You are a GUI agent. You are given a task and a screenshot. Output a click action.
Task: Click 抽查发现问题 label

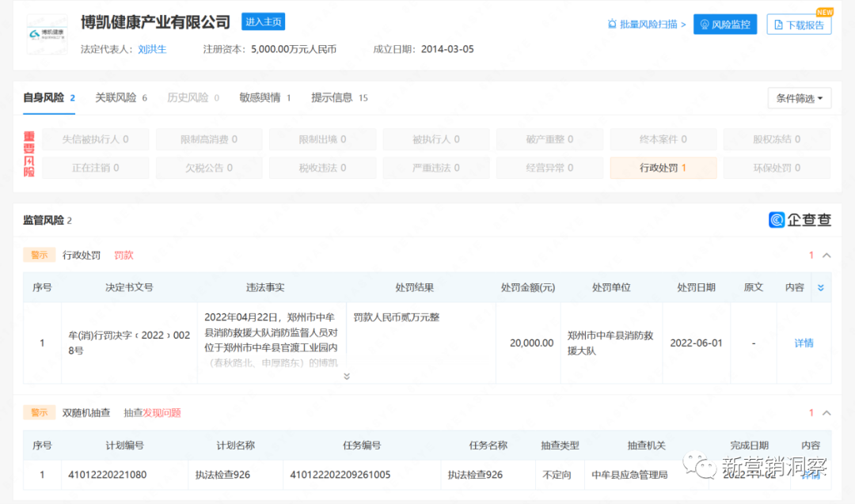coord(152,413)
